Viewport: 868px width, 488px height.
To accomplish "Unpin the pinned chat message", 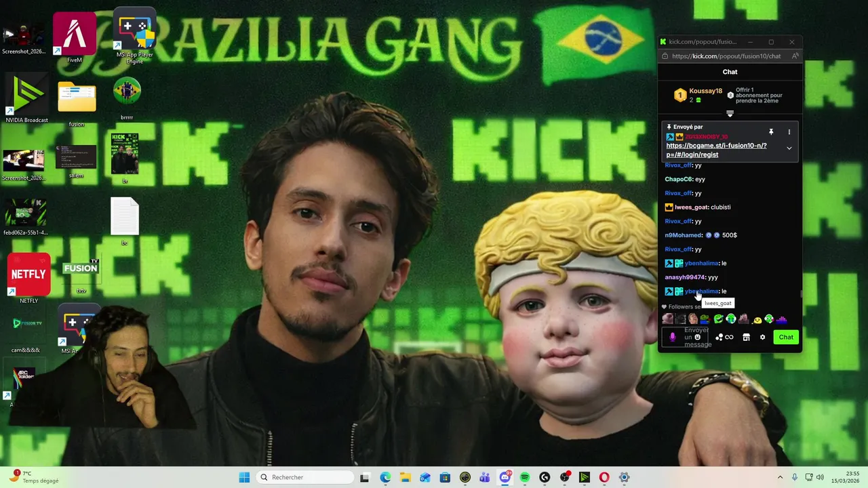I will pyautogui.click(x=771, y=132).
